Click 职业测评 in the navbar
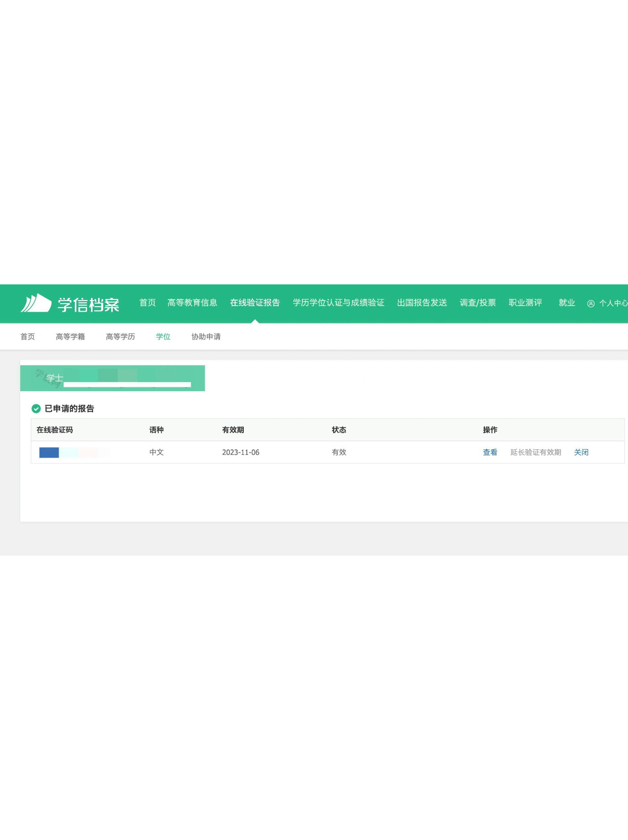This screenshot has height=840, width=628. [525, 303]
